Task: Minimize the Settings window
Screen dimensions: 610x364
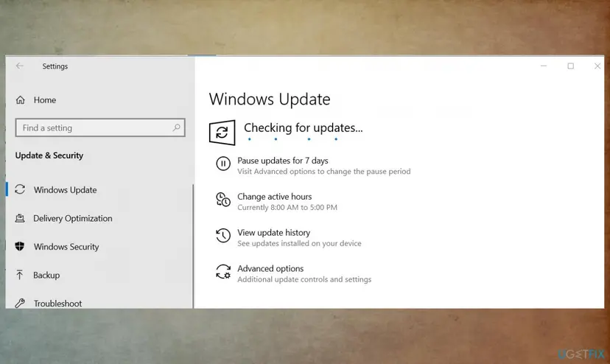Action: [x=544, y=66]
